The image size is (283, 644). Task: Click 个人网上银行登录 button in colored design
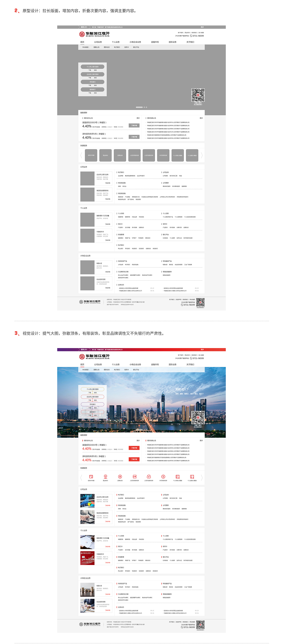point(92,389)
